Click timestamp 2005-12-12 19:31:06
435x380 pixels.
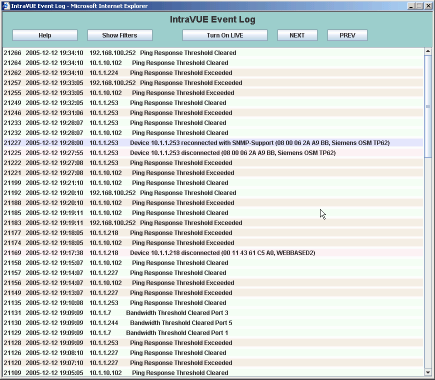coord(54,113)
